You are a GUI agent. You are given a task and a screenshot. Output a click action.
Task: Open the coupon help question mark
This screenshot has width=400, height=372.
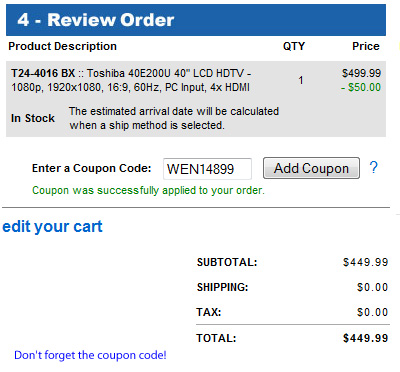point(374,167)
